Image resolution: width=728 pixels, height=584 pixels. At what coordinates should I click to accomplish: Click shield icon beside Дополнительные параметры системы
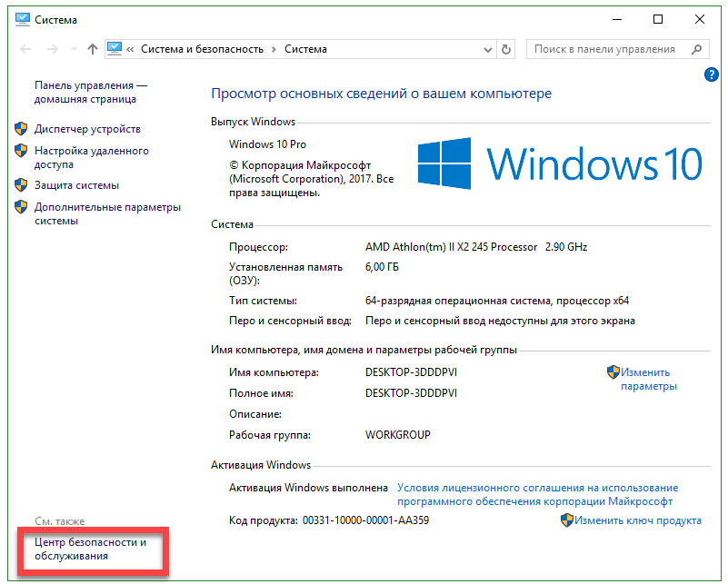coord(21,207)
